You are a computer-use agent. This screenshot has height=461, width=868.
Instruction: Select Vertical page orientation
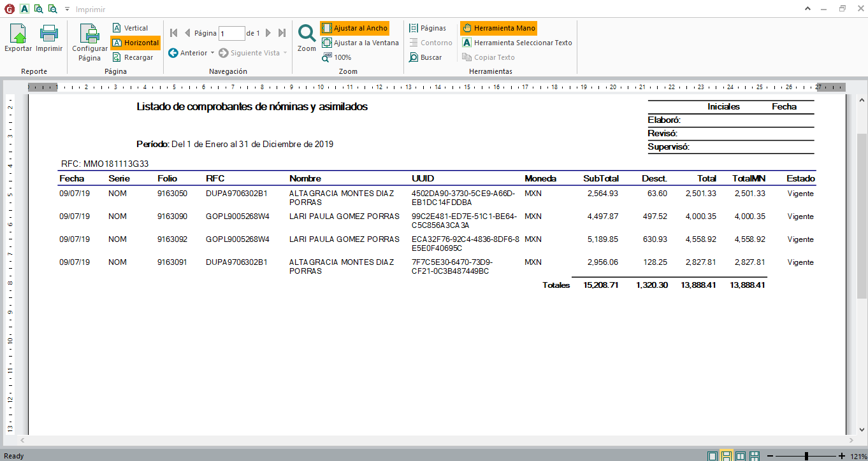point(130,28)
